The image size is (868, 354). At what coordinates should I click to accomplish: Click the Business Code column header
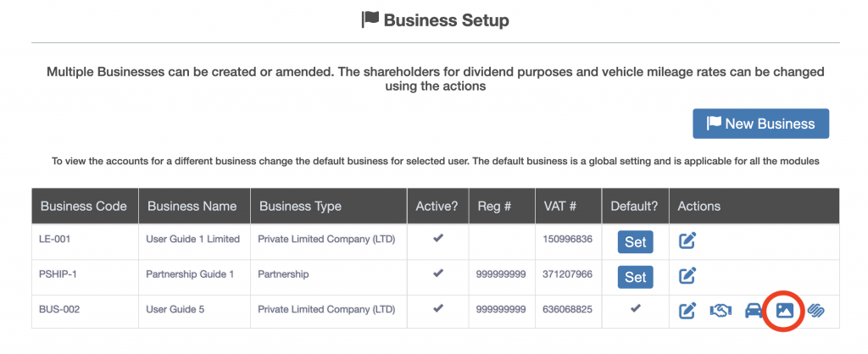pos(84,206)
